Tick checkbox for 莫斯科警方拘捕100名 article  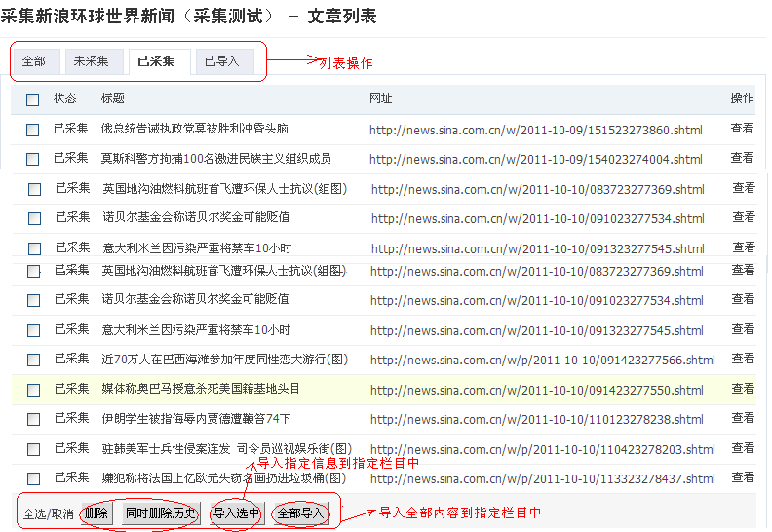[x=33, y=159]
